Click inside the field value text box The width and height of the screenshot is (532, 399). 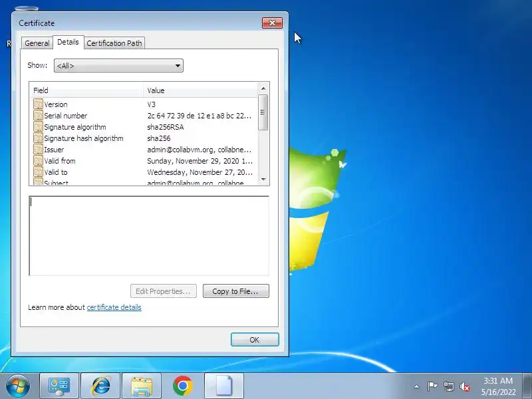pyautogui.click(x=149, y=236)
